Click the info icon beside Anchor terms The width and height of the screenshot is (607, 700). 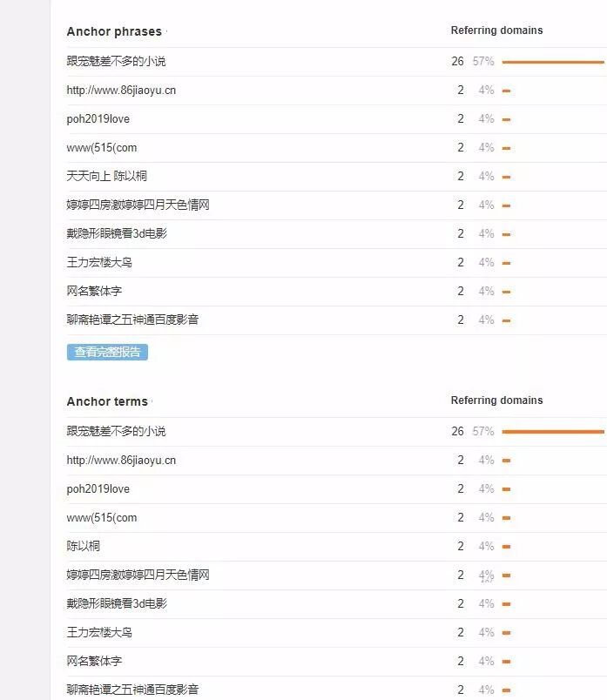tap(152, 401)
